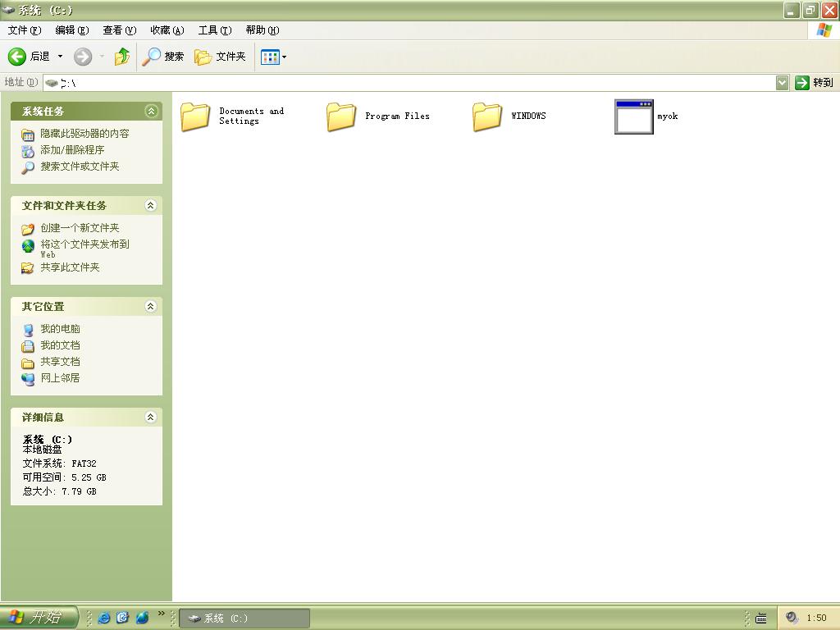Click the hide drive contents icon

(28, 135)
